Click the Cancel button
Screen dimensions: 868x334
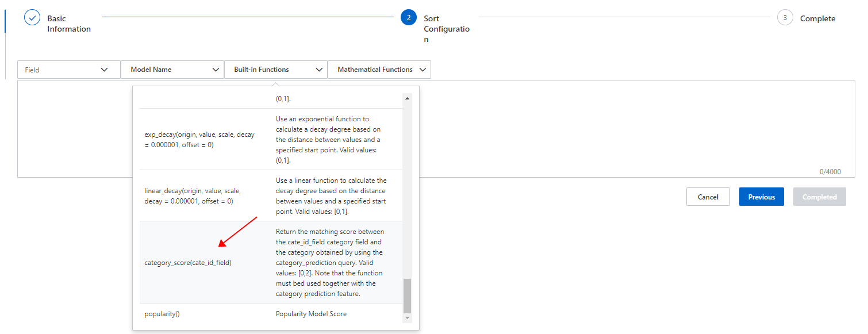(708, 197)
